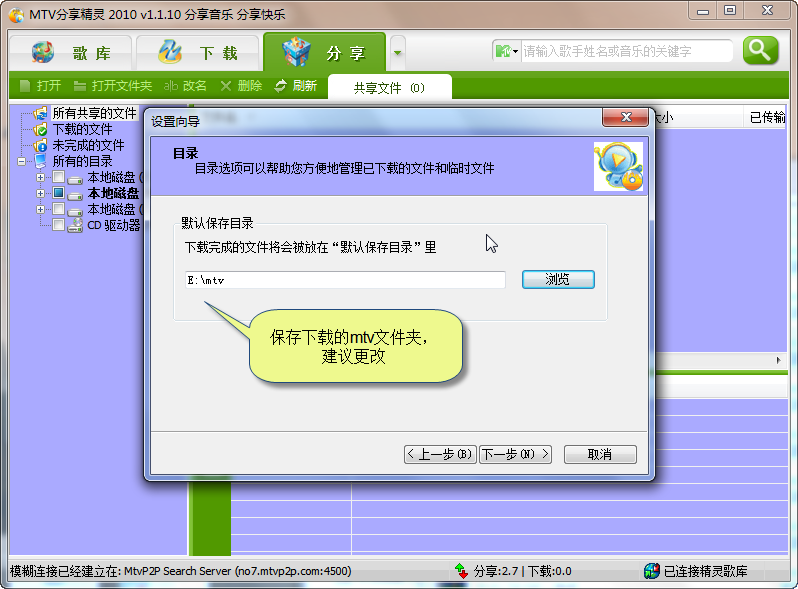The image size is (798, 589).
Task: Click the green magnifier search button
Action: click(x=760, y=51)
